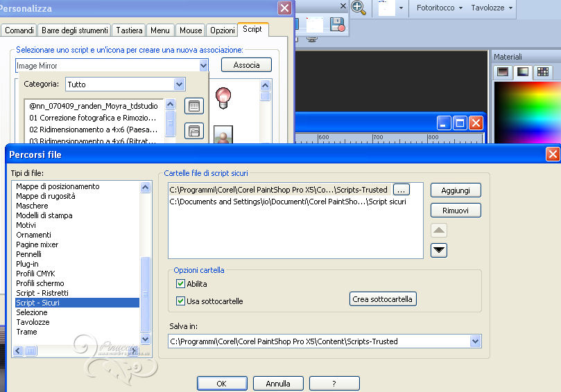Screen dimensions: 561x392
Task: Select Profili CMYK file type
Action: pyautogui.click(x=35, y=274)
